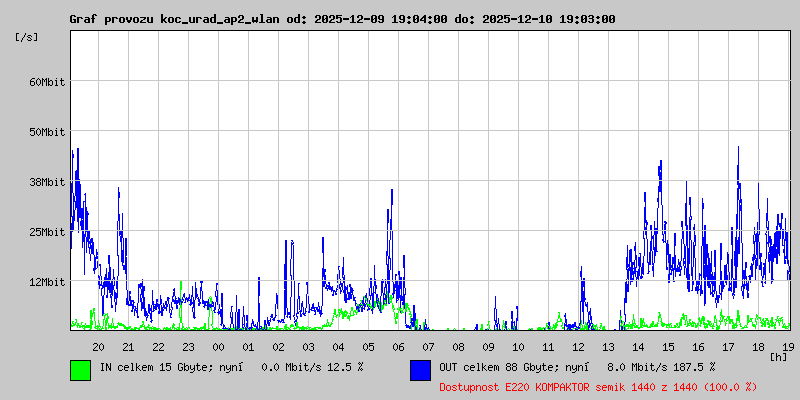Click the hour 23 x-axis label

[188, 347]
